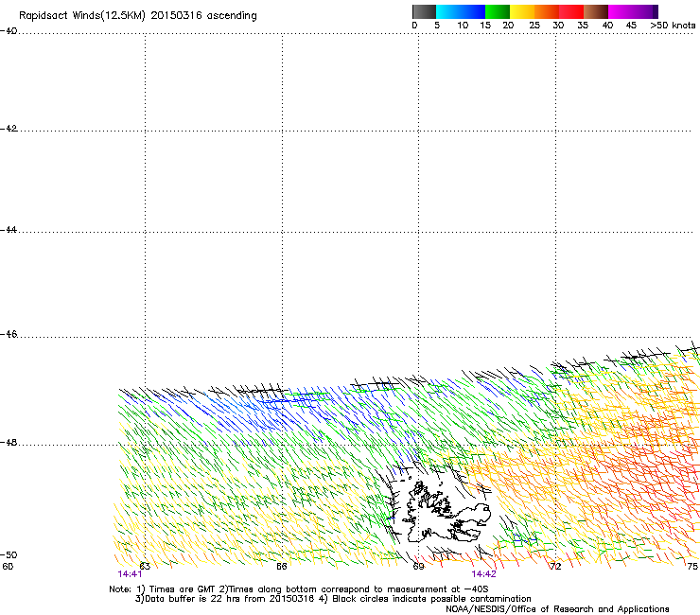Click the island coastline outline on the map

tap(446, 512)
